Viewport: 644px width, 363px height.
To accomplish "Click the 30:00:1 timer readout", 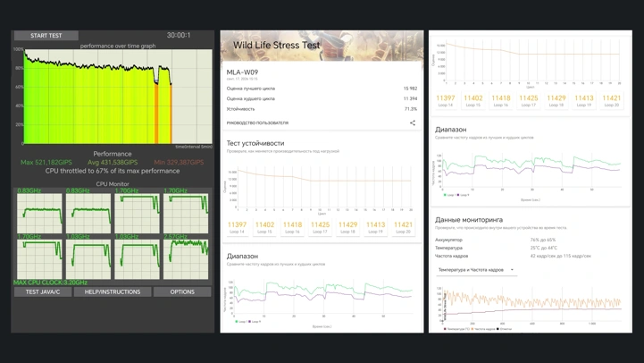I will [x=179, y=36].
